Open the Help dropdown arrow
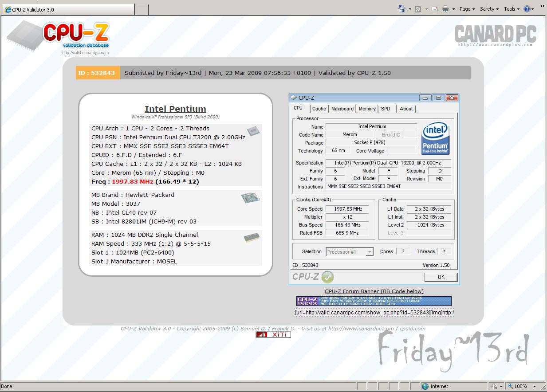 pos(532,9)
